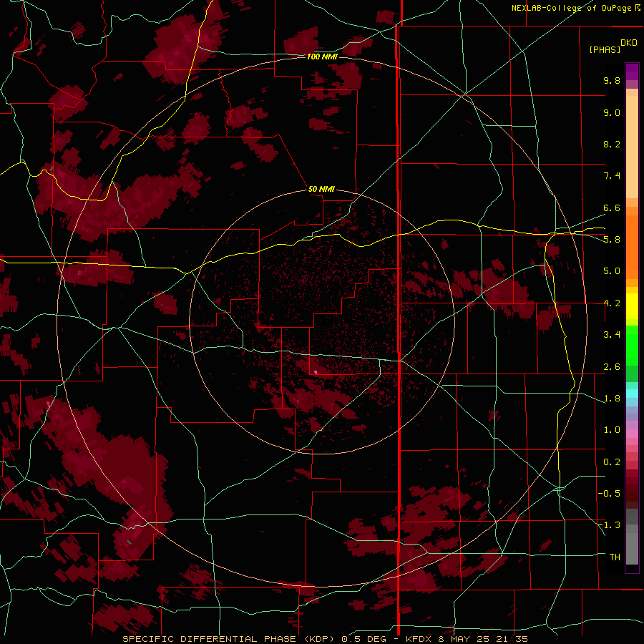This screenshot has width=644, height=644.
Task: Click the -1.3 legend value
Action: pos(609,525)
